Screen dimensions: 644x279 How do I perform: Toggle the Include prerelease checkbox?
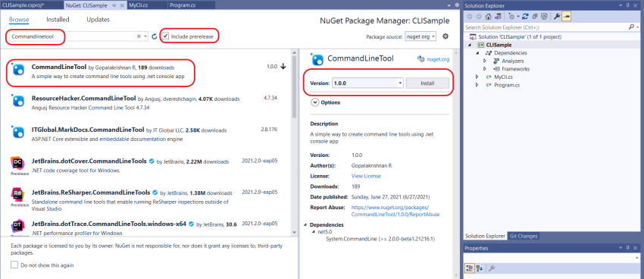coord(165,36)
